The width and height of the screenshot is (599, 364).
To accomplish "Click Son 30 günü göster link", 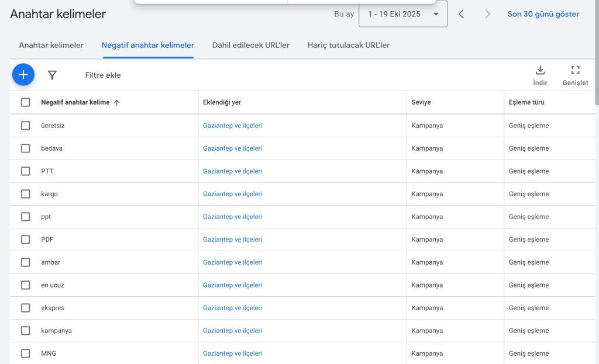I will pyautogui.click(x=543, y=14).
